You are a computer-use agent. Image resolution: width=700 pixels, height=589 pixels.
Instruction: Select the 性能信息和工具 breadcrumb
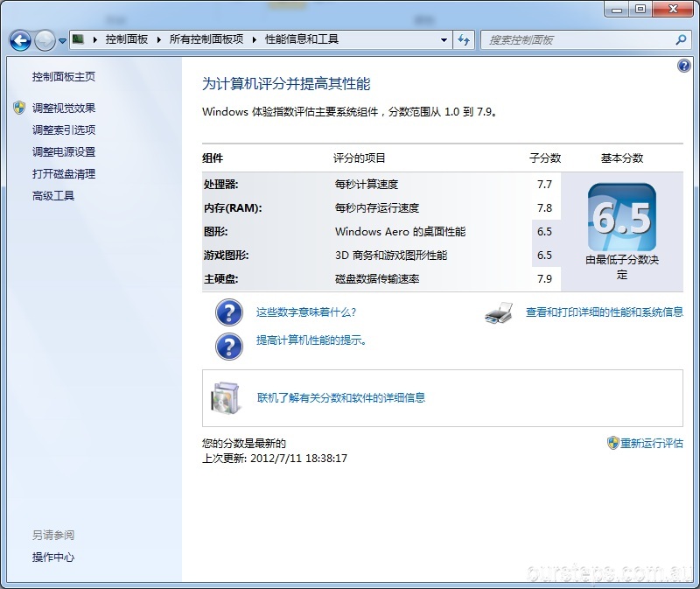[x=302, y=39]
